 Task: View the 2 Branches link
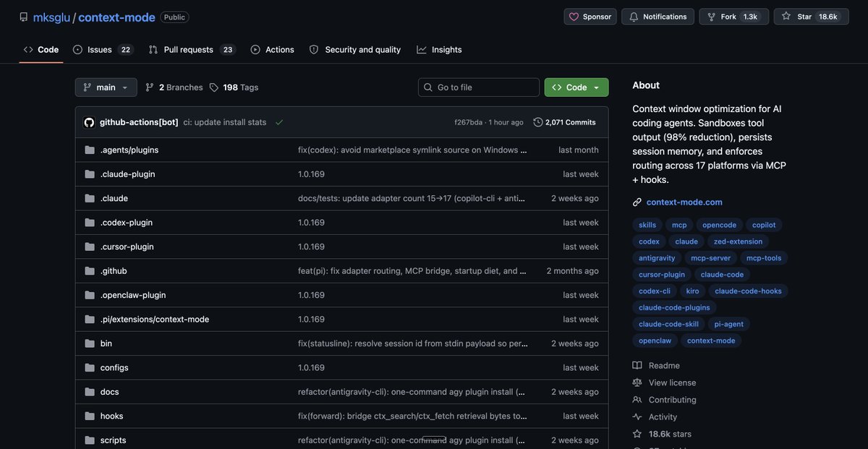pos(174,87)
